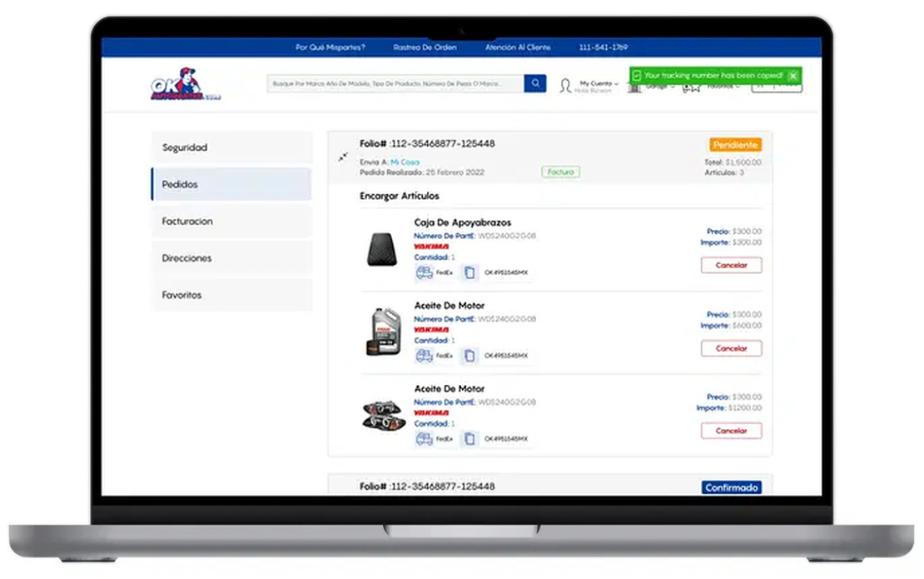
Task: Cancel the Caja De Apoyabrazos item
Action: (x=732, y=265)
